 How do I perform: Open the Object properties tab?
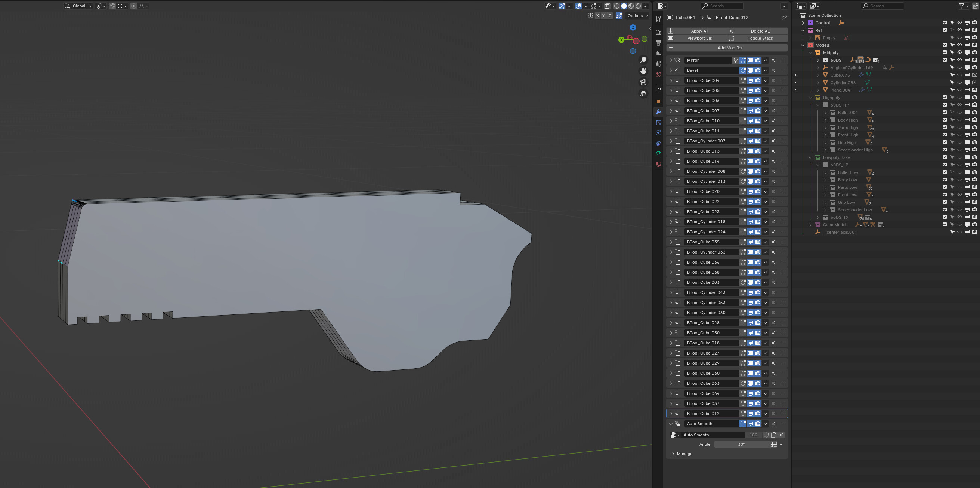pos(658,101)
